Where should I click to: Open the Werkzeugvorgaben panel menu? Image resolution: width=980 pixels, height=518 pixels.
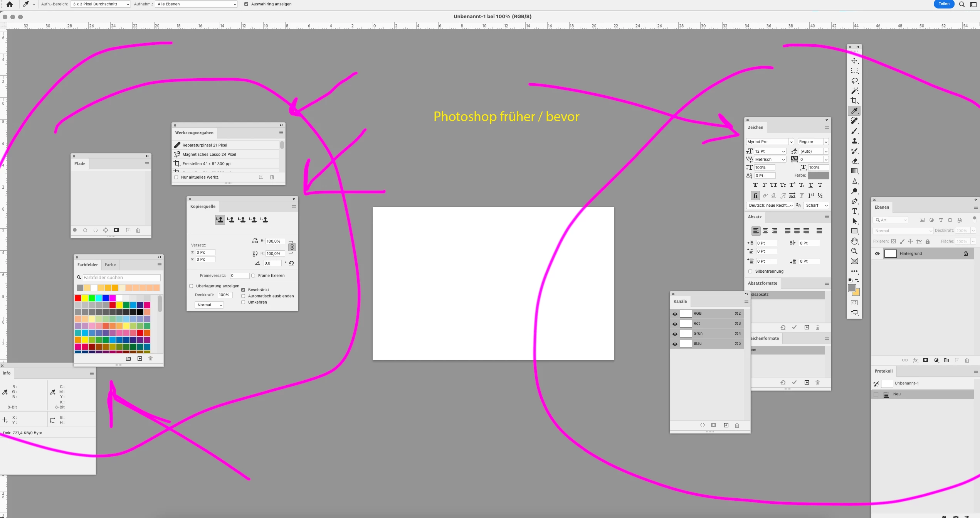tap(281, 133)
